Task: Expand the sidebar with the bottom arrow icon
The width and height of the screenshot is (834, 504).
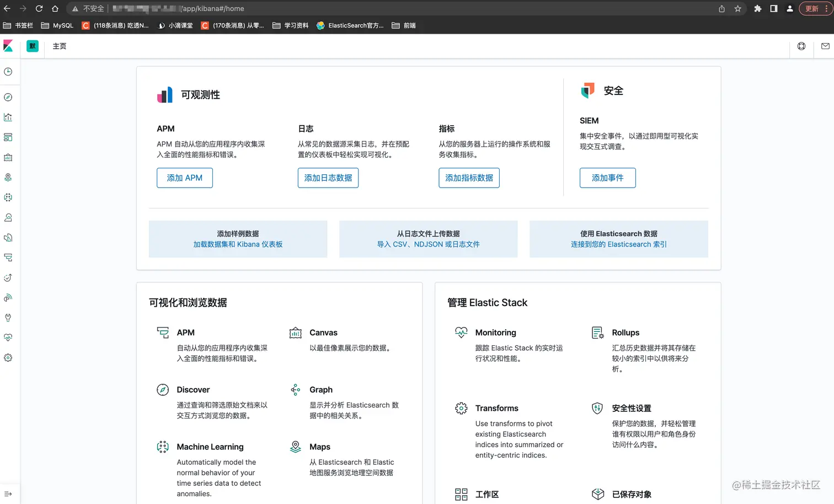Action: click(x=8, y=494)
